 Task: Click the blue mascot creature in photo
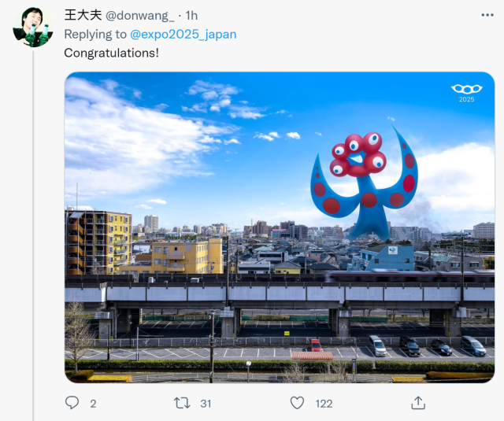[364, 183]
